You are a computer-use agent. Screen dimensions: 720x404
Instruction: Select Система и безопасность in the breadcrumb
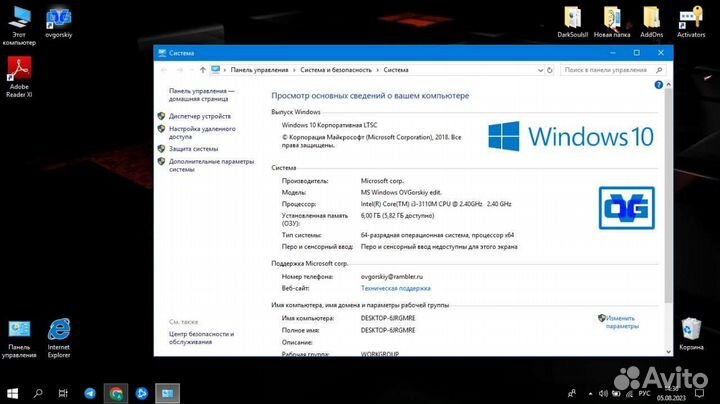coord(336,70)
